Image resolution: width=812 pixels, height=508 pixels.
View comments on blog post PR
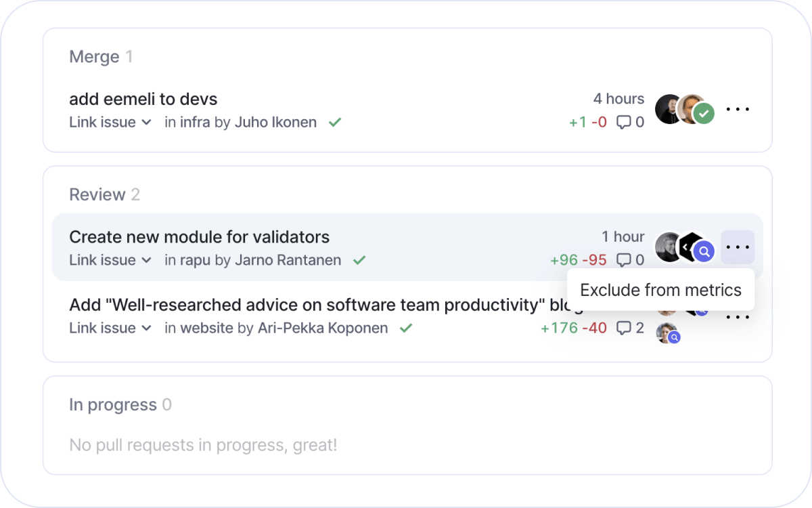[623, 329]
